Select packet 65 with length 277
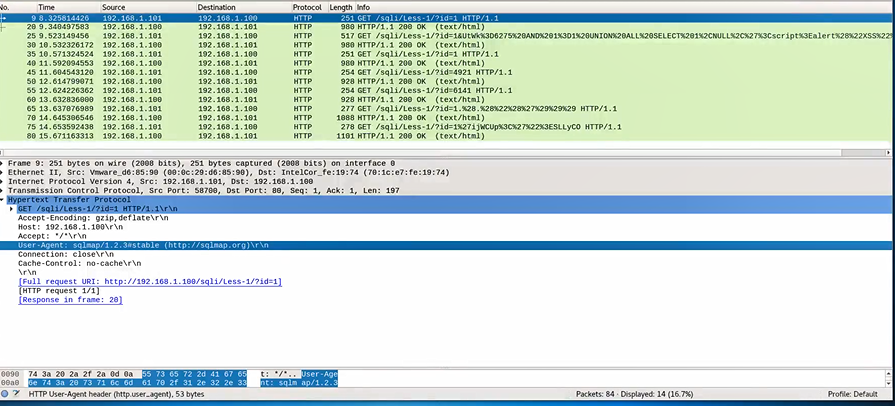Image resolution: width=895 pixels, height=406 pixels. tap(445, 109)
